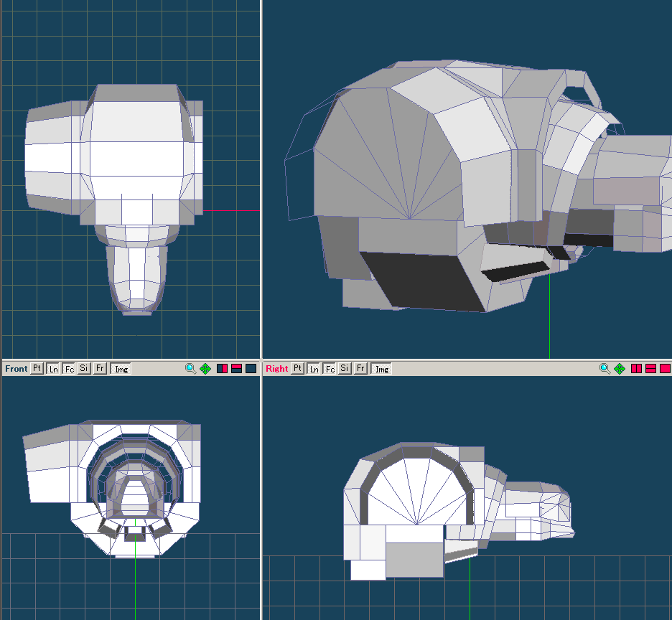Click vertical split layout icon in Front view
The image size is (672, 620).
[222, 368]
